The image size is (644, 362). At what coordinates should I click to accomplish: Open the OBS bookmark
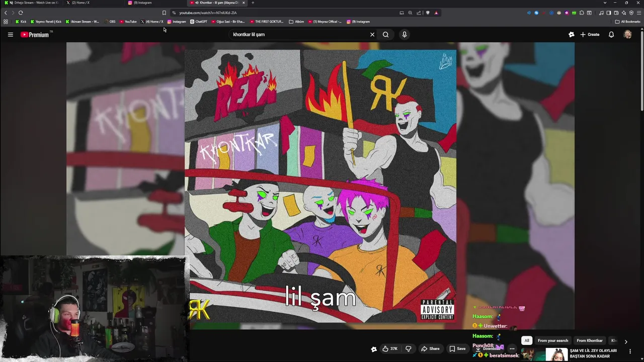[110, 22]
